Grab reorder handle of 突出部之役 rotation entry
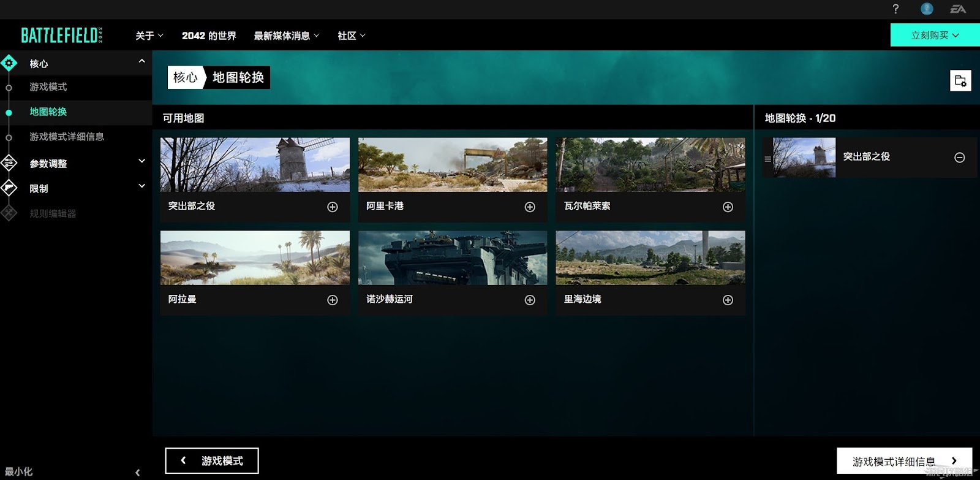This screenshot has height=480, width=980. (x=767, y=159)
